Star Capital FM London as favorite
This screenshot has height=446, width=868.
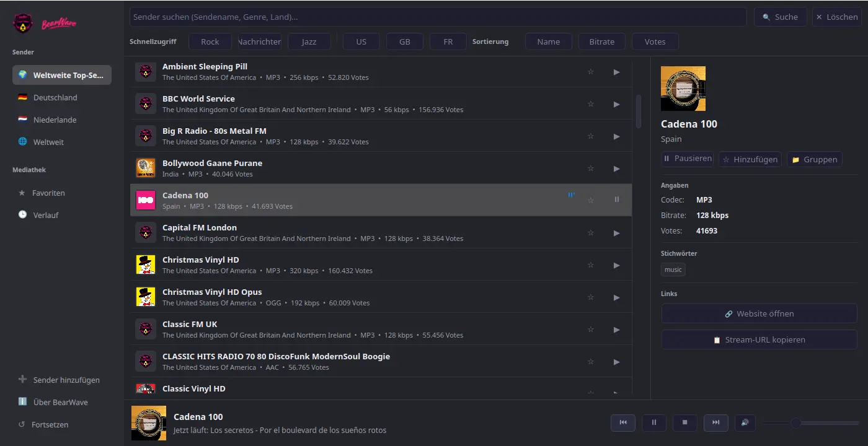(590, 233)
